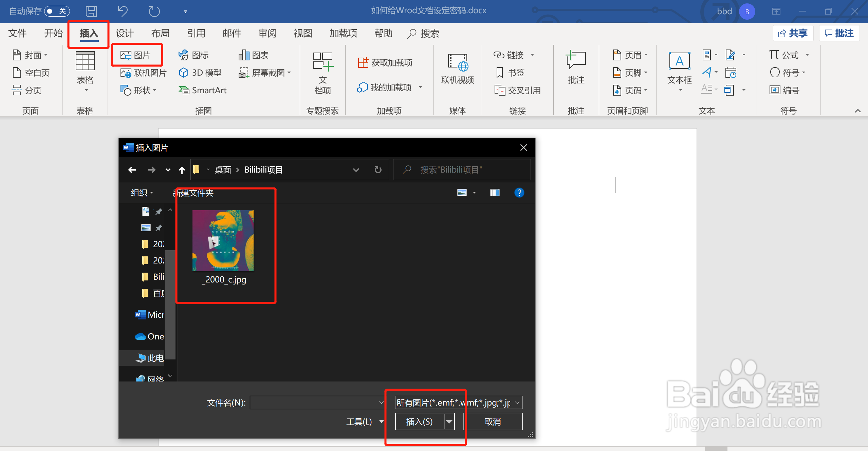Click the 联机图片 online pictures icon
This screenshot has width=868, height=451.
click(126, 73)
